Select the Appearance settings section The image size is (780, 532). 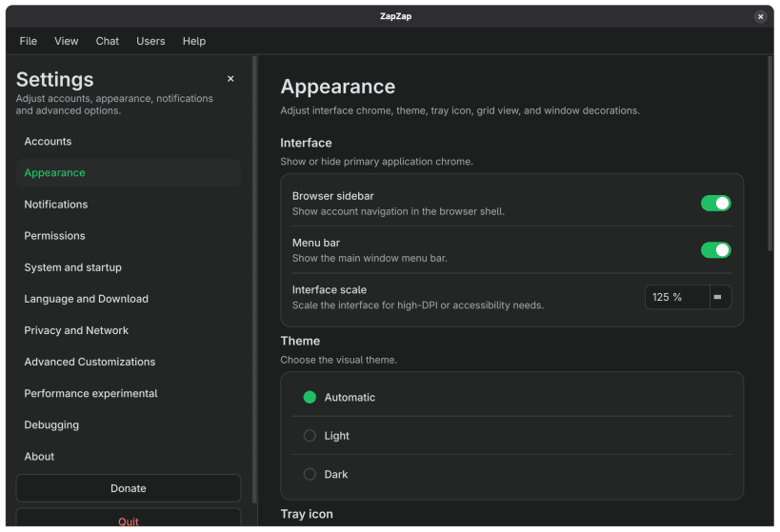tap(129, 172)
